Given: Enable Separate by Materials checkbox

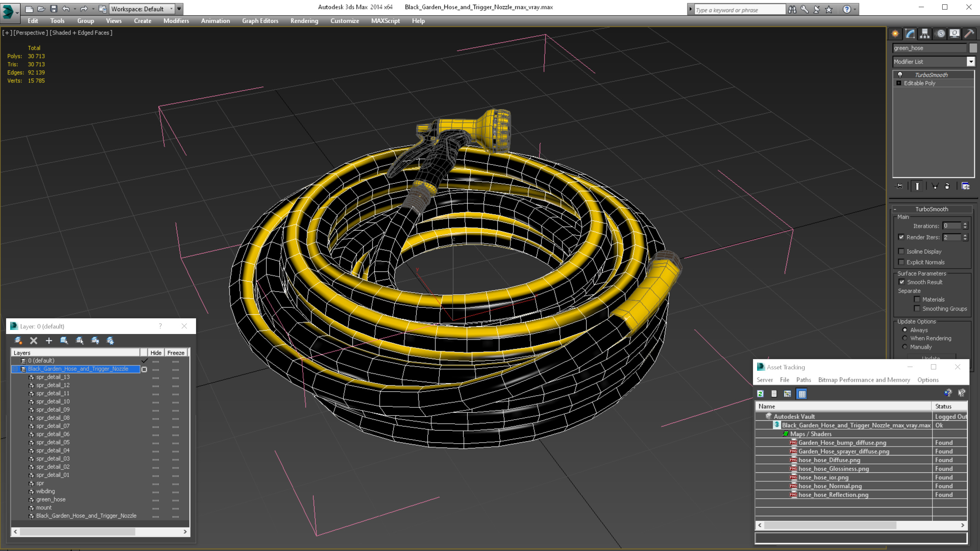Looking at the screenshot, I should click(x=917, y=299).
